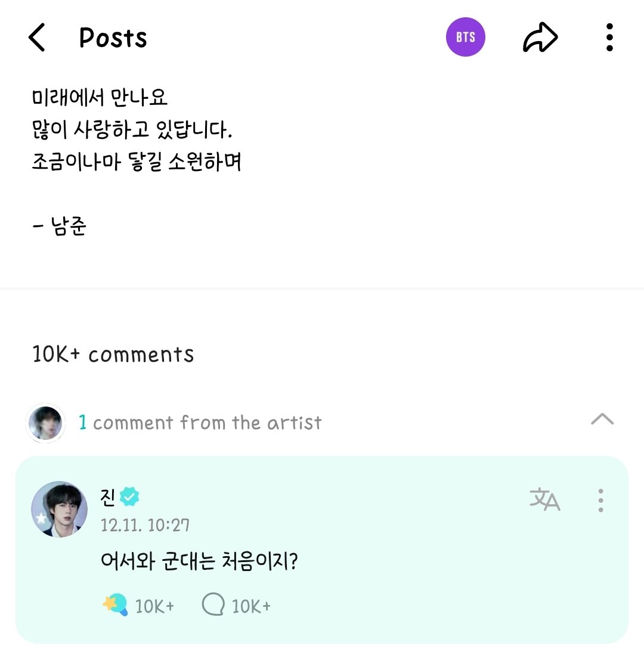This screenshot has width=644, height=661.
Task: Collapse the artist comment section chevron
Action: 602,419
